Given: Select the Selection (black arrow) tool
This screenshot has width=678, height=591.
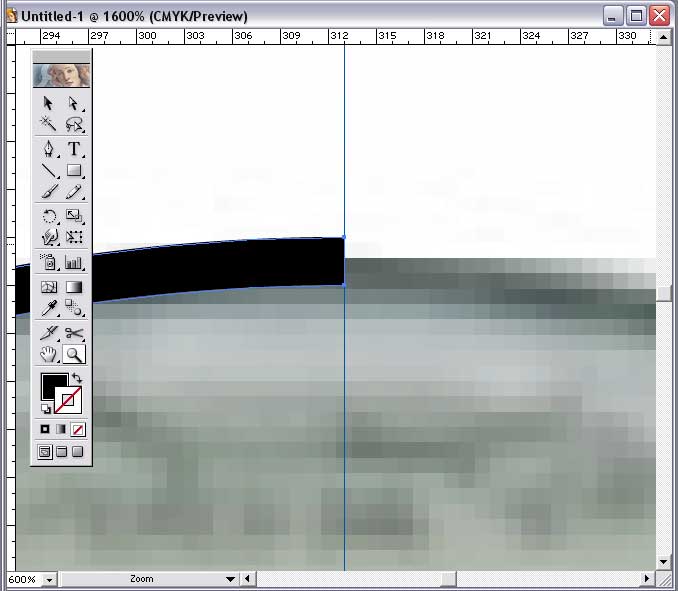Looking at the screenshot, I should [48, 103].
